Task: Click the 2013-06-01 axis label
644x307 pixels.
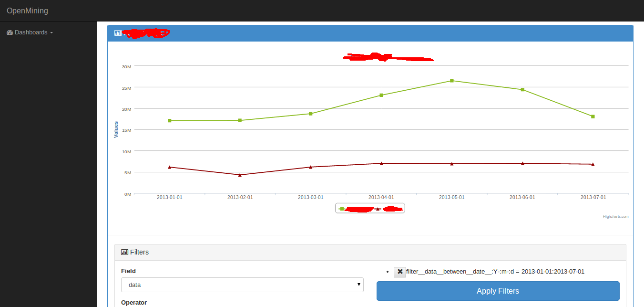Action: pyautogui.click(x=522, y=197)
